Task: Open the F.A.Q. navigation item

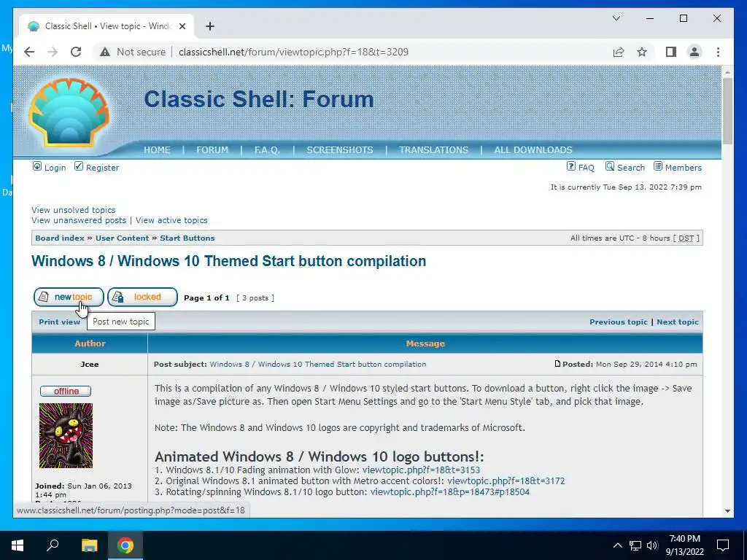Action: 267,150
